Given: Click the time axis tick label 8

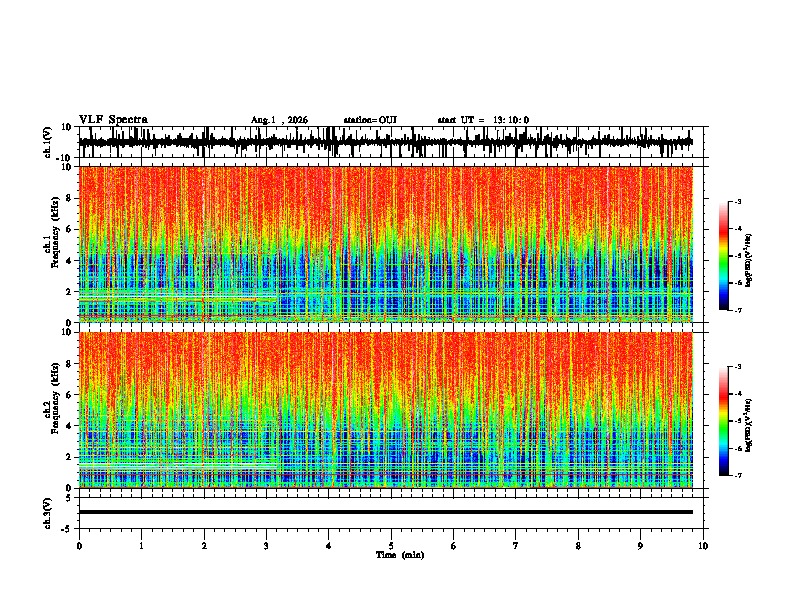Looking at the screenshot, I should pyautogui.click(x=578, y=546).
